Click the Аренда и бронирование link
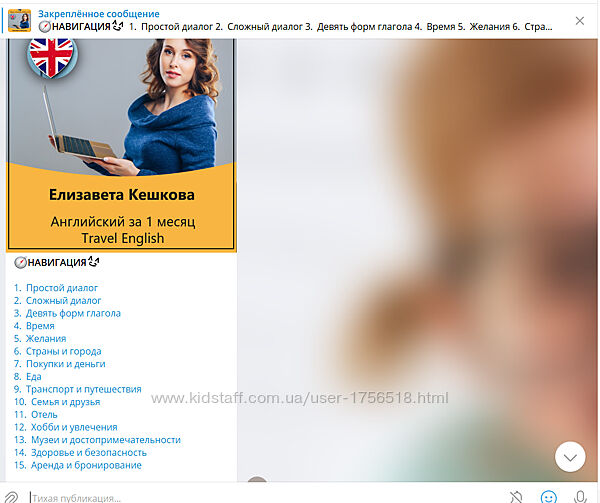This screenshot has width=600, height=503. (85, 465)
